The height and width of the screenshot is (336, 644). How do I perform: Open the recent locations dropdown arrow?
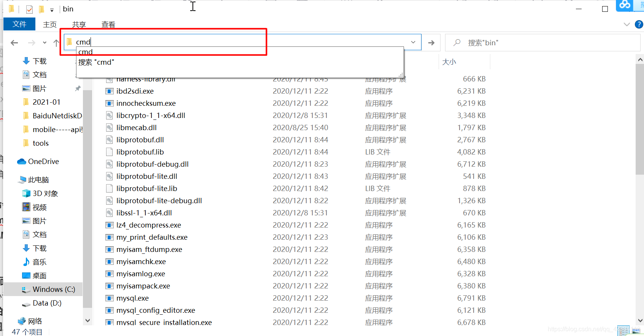(45, 43)
